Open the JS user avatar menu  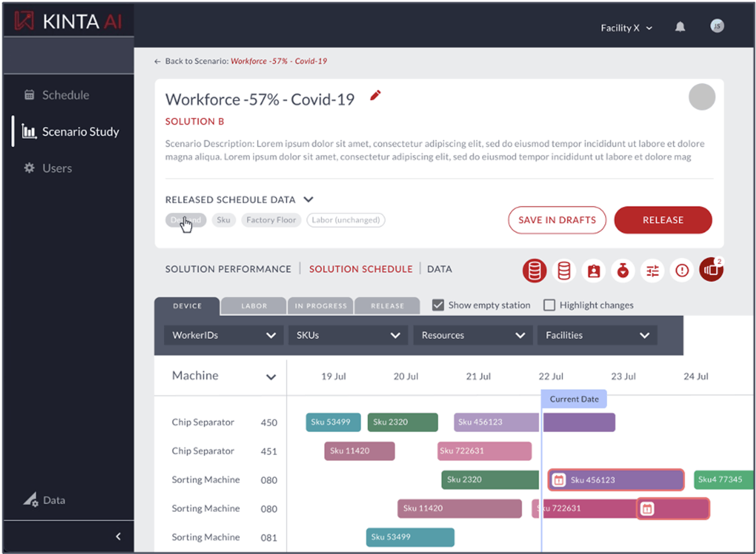pos(717,26)
